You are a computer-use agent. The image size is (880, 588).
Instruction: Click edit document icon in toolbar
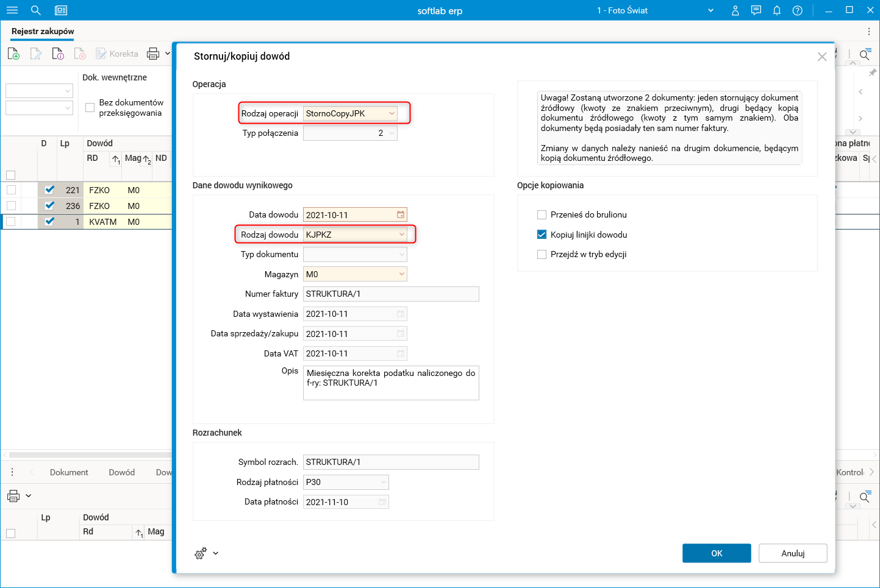pyautogui.click(x=36, y=54)
